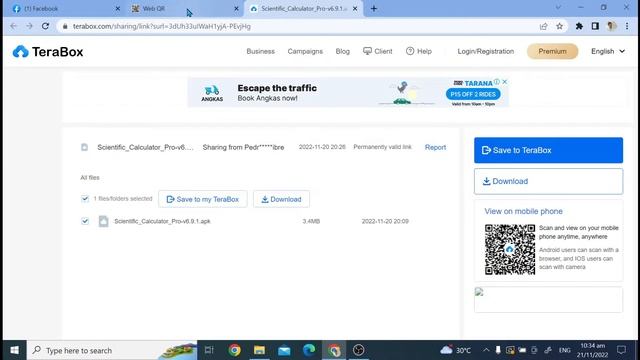Open the Business menu item
640x360 pixels.
point(260,51)
